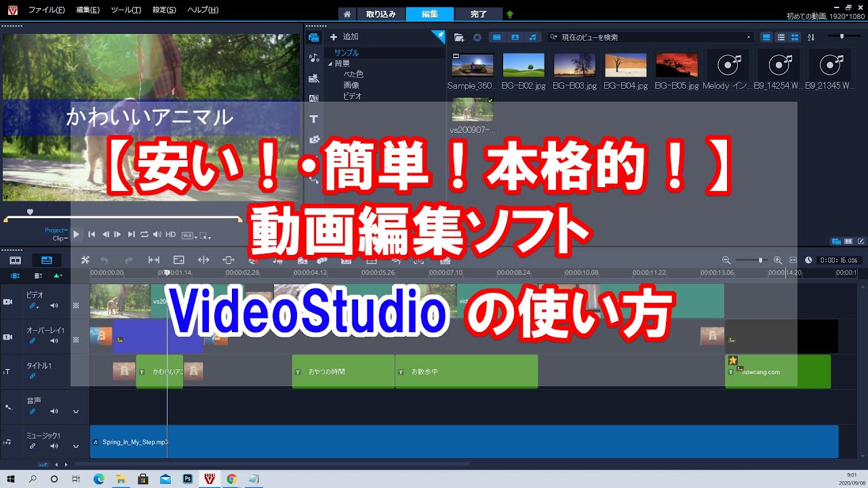Toggle video filter in library toolbar
Screen dimensions: 868x488
coord(497,37)
